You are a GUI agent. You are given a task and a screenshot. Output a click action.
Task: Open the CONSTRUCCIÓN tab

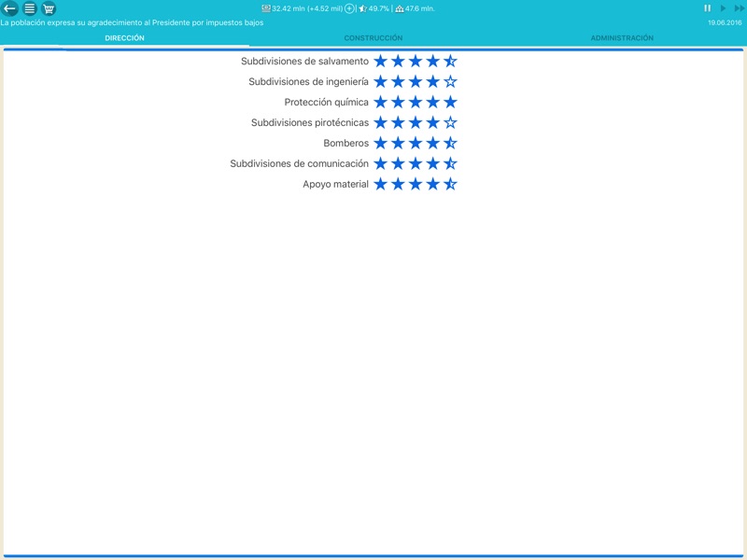(373, 38)
